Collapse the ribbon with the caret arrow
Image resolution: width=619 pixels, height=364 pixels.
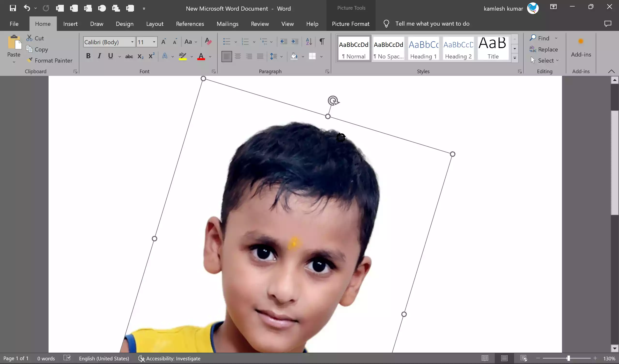[x=612, y=71]
